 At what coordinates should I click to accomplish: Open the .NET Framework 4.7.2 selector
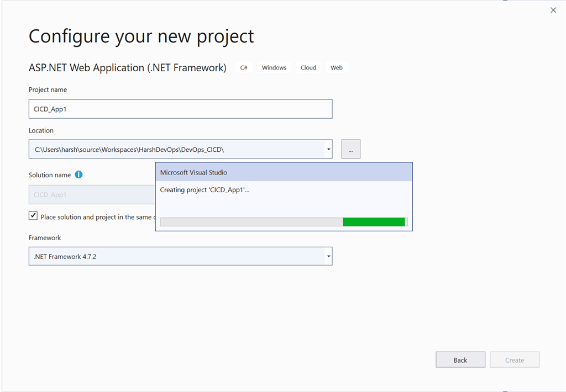pyautogui.click(x=328, y=256)
